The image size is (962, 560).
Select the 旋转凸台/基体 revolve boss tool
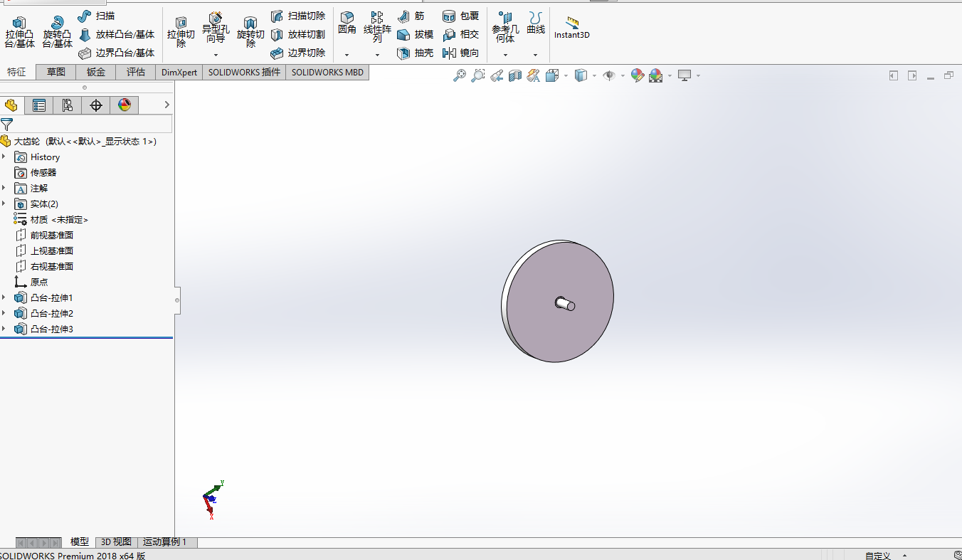[57, 32]
